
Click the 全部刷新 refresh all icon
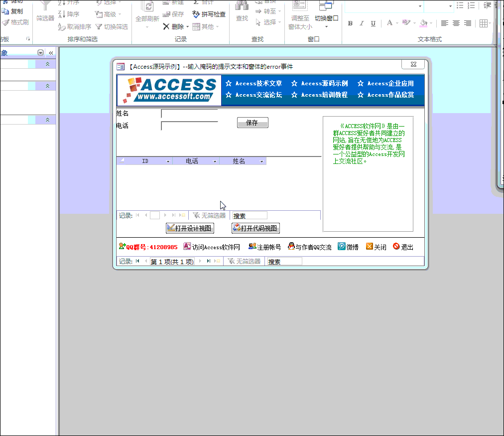pos(147,7)
